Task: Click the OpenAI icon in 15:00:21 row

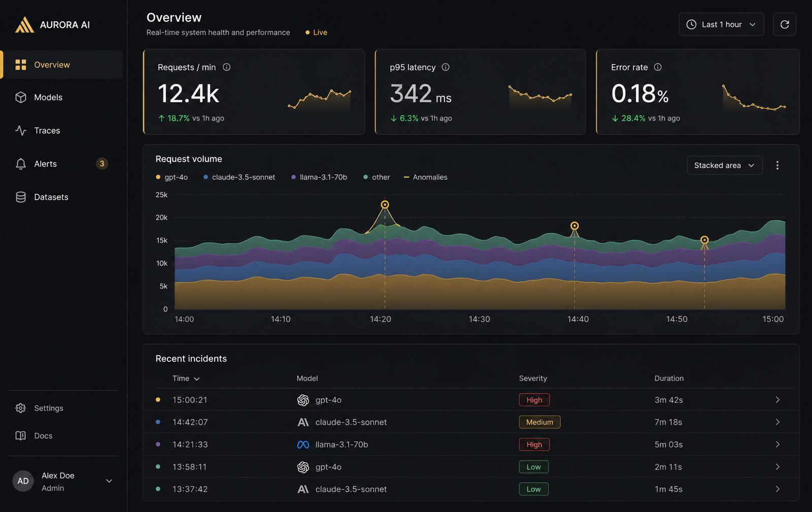Action: [x=303, y=400]
